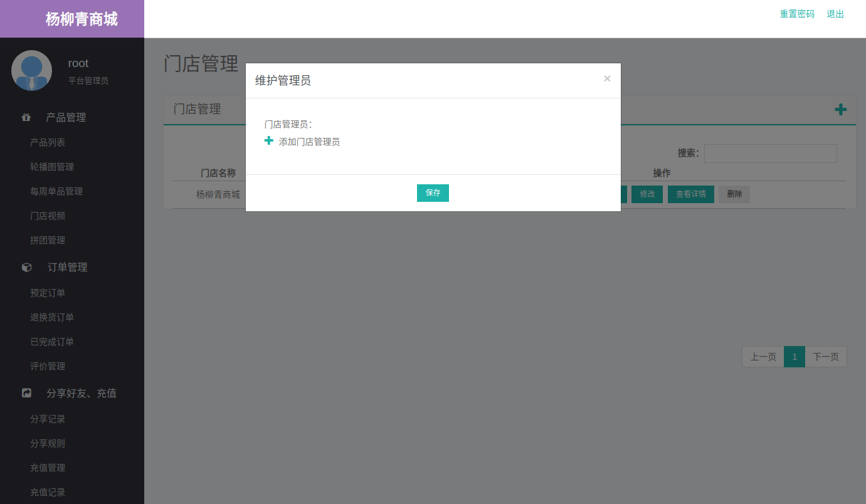Click the cube icon beside 订单管理
Image resolution: width=866 pixels, height=504 pixels.
26,267
